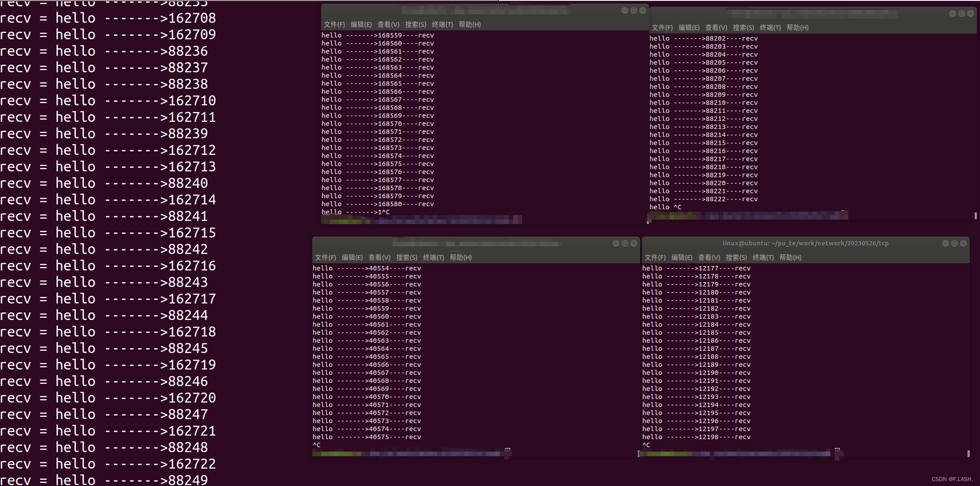Open 终端(T) menu in 168559 terminal

click(442, 25)
